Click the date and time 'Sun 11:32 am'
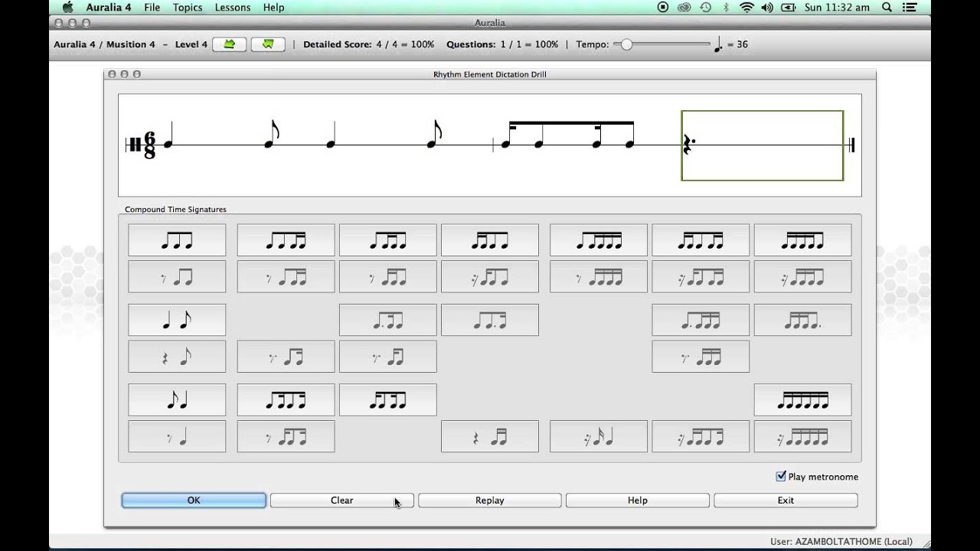This screenshot has width=980, height=551. (x=837, y=7)
